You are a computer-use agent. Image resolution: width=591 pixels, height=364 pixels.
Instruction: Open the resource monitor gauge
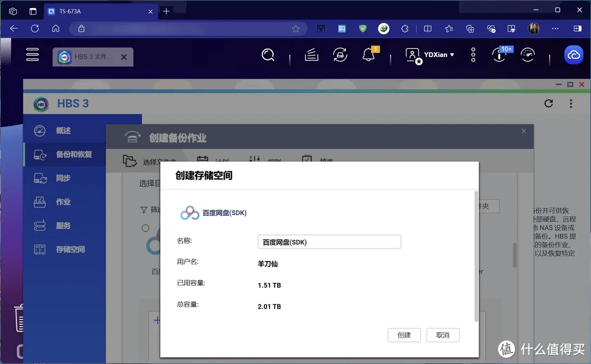click(x=528, y=55)
